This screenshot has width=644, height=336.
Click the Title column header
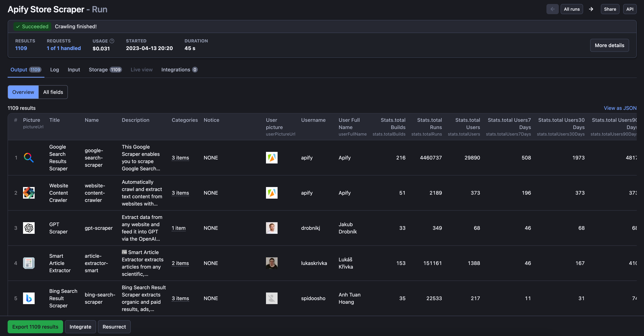point(55,120)
